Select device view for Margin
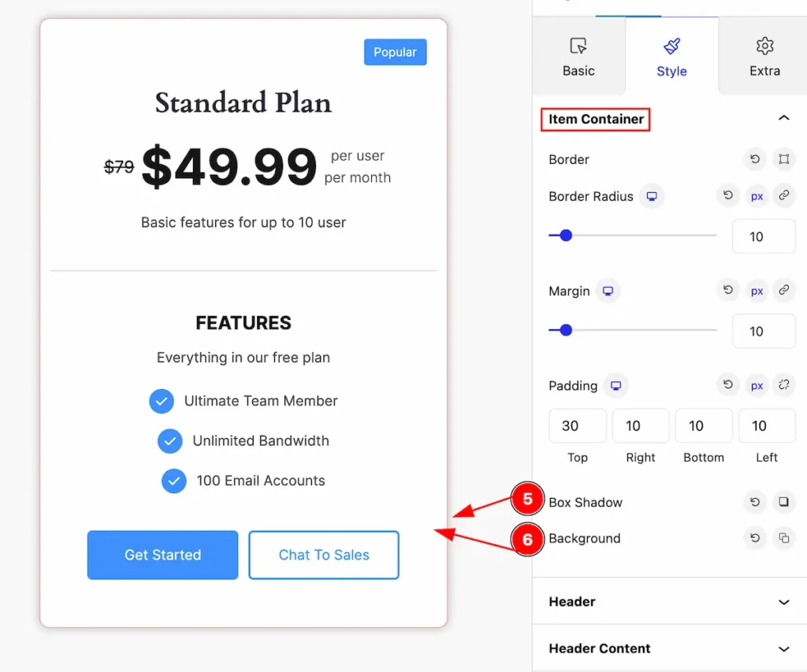This screenshot has height=672, width=807. [x=608, y=291]
